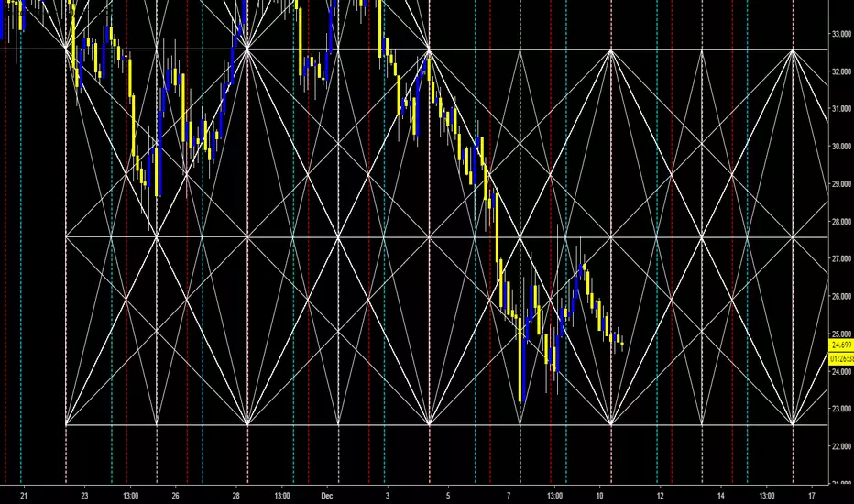
Task: Click date label 28 on time axis
Action: [235, 495]
